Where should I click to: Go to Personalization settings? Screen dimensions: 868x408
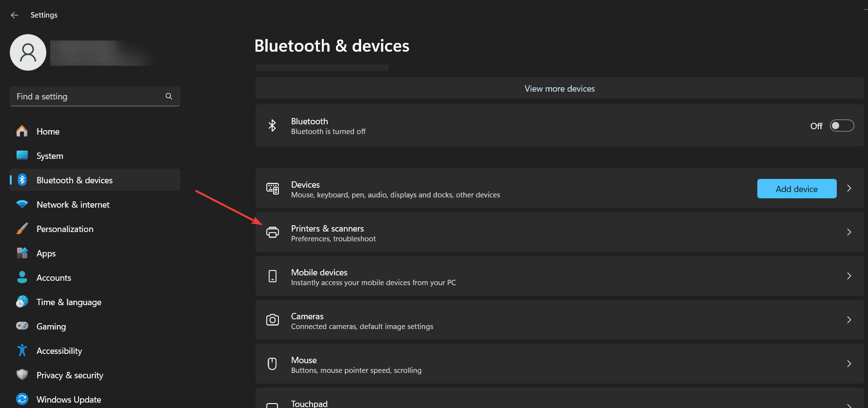(95, 229)
